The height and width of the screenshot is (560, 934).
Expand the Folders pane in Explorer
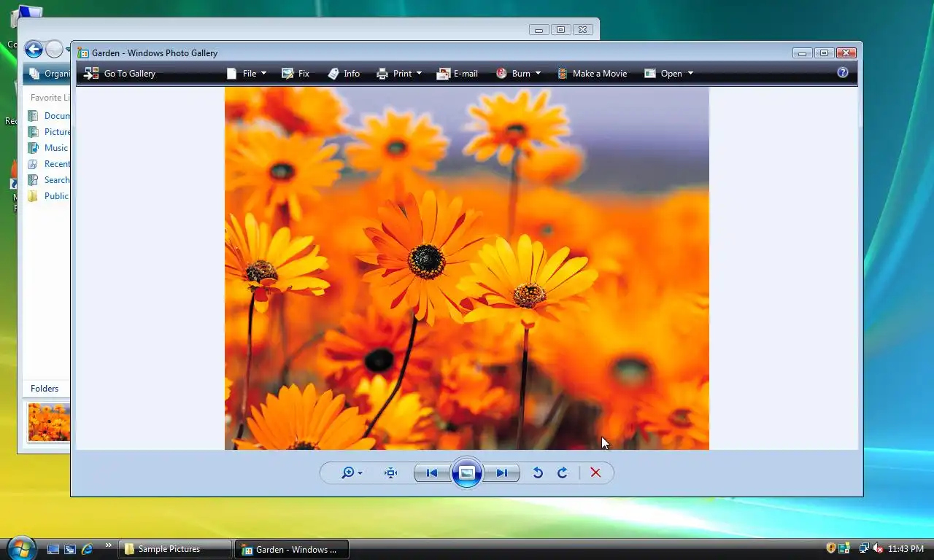coord(45,389)
